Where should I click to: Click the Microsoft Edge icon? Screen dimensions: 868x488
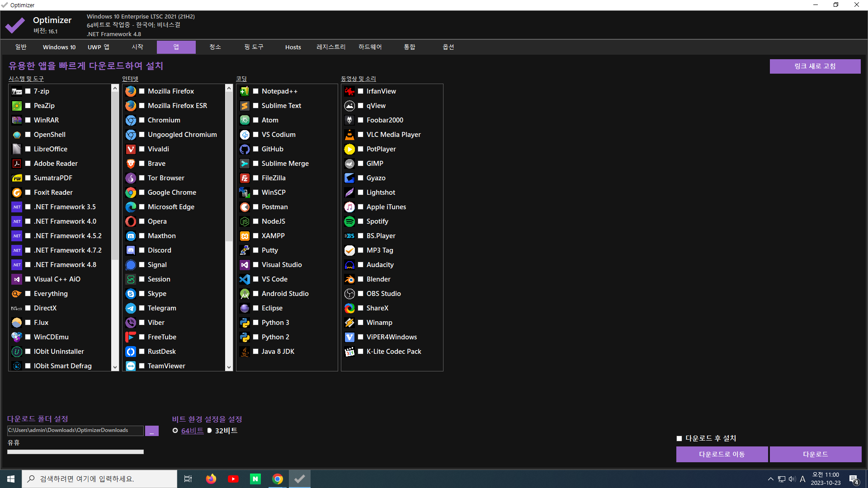(131, 207)
